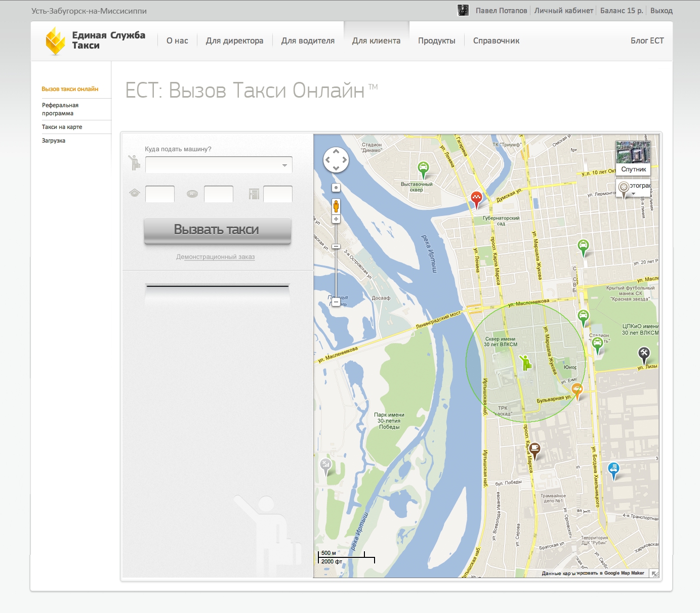Open the Для директора menu item
The width and height of the screenshot is (700, 613).
(x=235, y=41)
